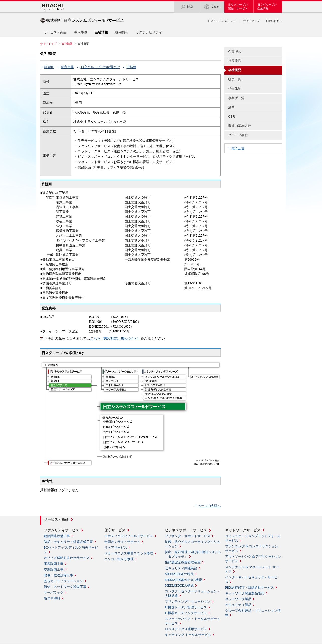Jump to 日立グループでの位置づけ anchor
The height and width of the screenshot is (644, 322).
(100, 67)
